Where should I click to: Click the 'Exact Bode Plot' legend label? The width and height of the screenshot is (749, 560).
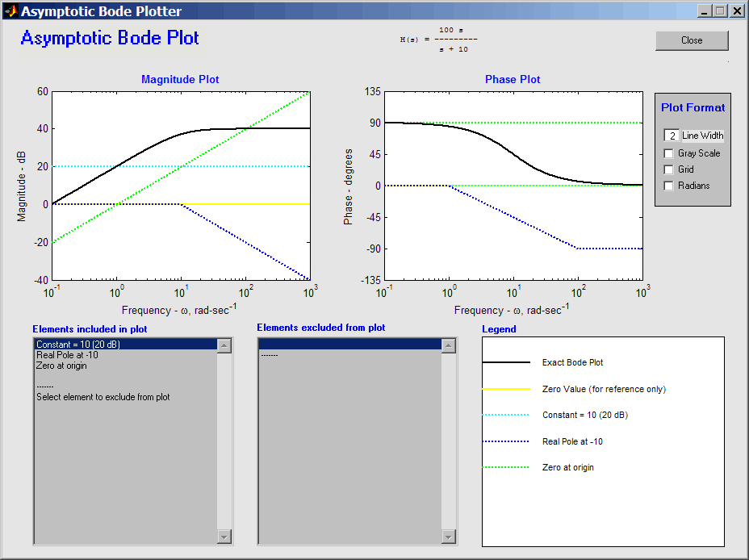coord(572,363)
